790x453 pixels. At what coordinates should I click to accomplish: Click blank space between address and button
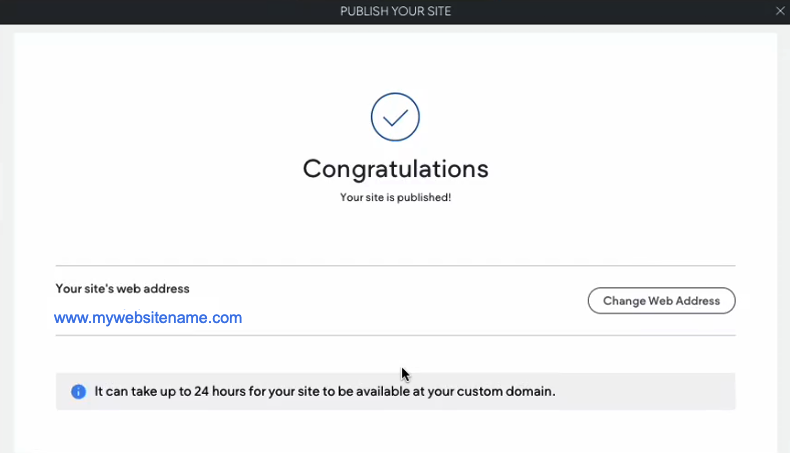(x=413, y=302)
